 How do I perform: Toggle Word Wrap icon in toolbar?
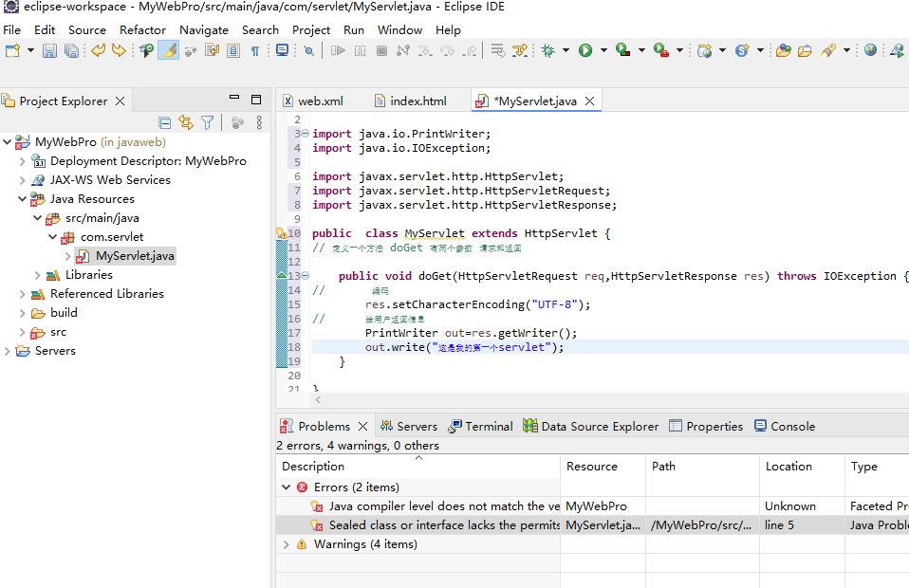point(212,51)
